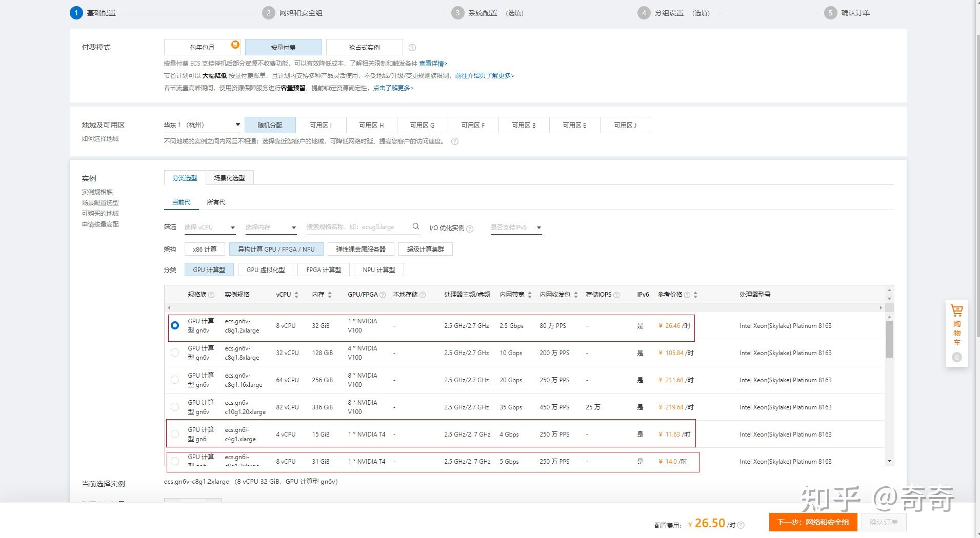Image resolution: width=980 pixels, height=538 pixels.
Task: Click help icon beside 存储IOPS header
Action: tap(616, 295)
